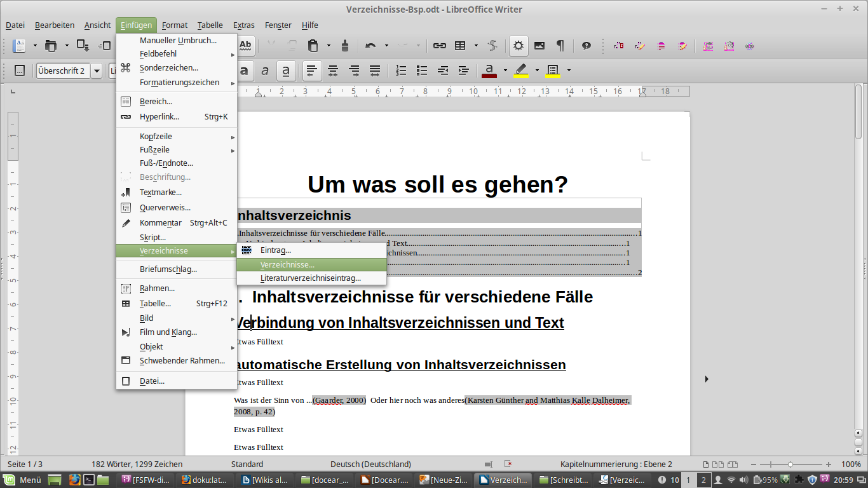Click the paste clipboard icon
The image size is (868, 488).
[313, 46]
